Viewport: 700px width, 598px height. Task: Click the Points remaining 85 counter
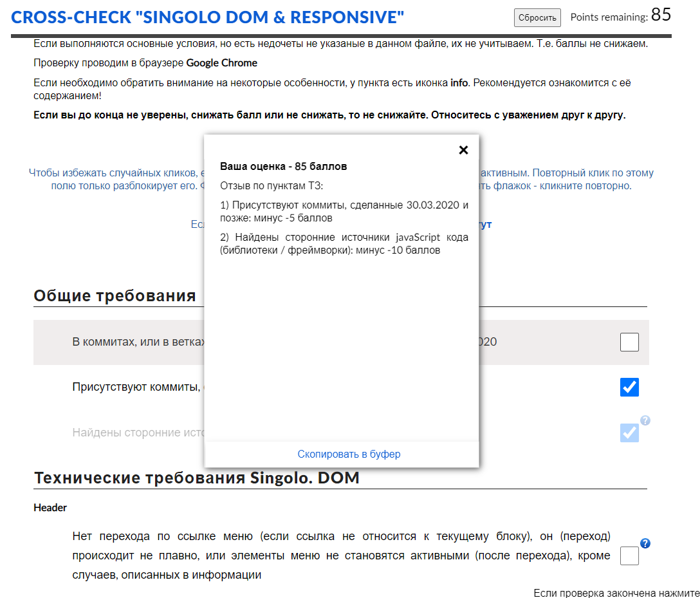click(620, 15)
